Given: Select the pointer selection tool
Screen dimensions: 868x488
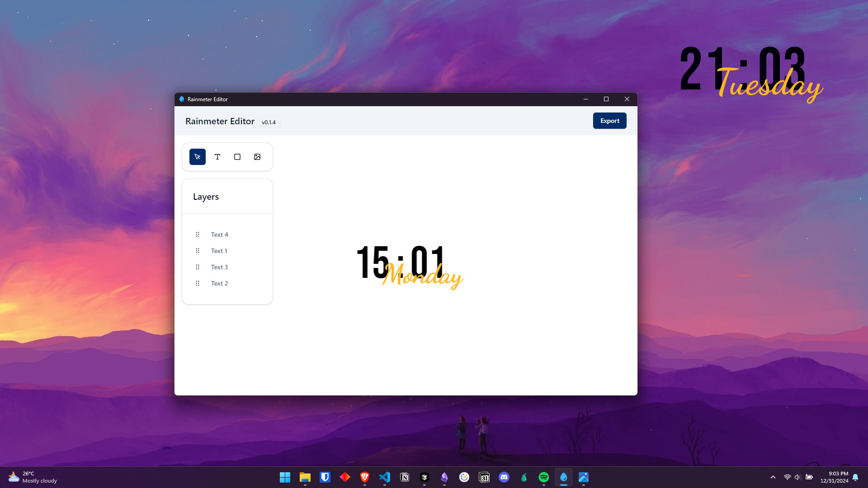Looking at the screenshot, I should tap(198, 157).
